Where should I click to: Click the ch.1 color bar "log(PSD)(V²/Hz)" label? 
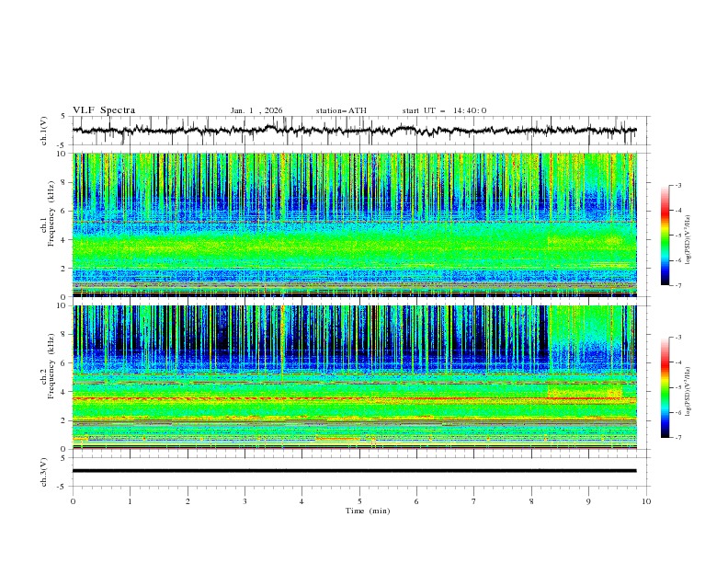pyautogui.click(x=688, y=240)
